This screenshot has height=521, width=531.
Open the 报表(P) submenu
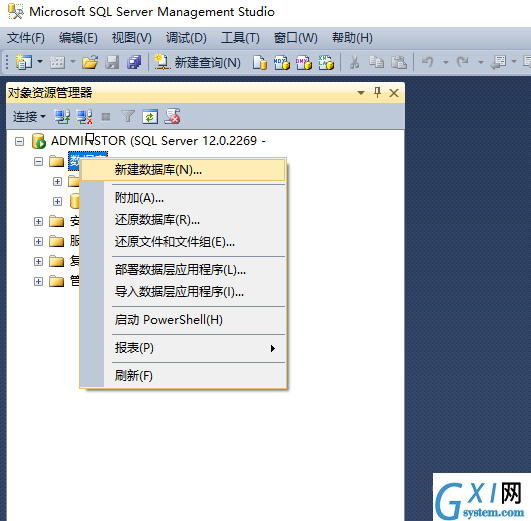183,348
